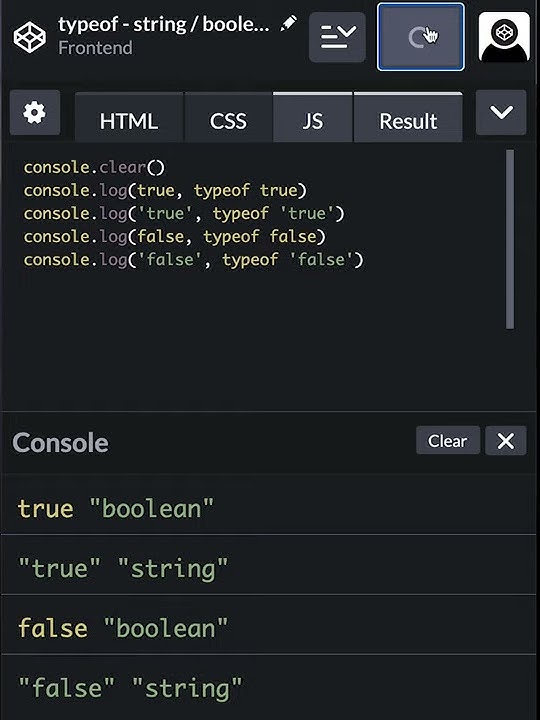
Task: Click the pen title text
Action: click(x=164, y=24)
